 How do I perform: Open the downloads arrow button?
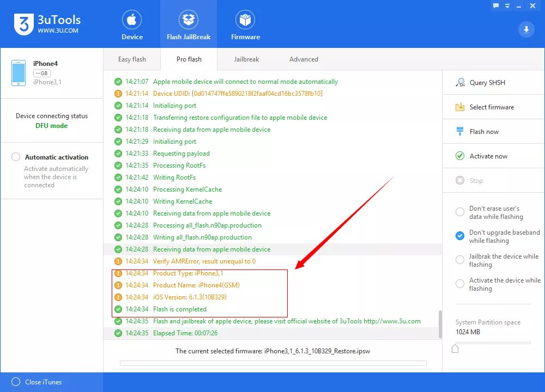[x=526, y=29]
